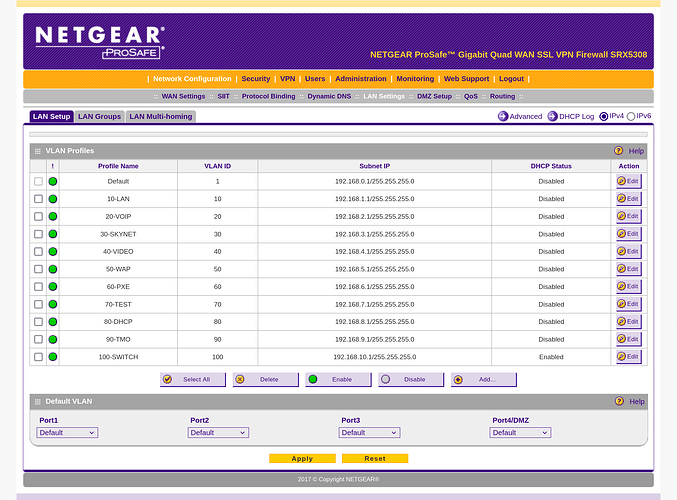Image resolution: width=677 pixels, height=500 pixels.
Task: Click the Advanced arrow icon
Action: tap(503, 116)
